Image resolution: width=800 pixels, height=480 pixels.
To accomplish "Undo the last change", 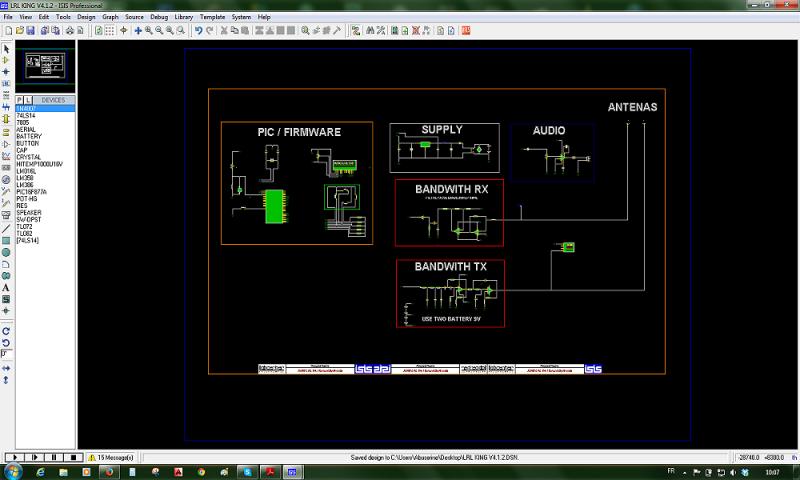I will 198,31.
